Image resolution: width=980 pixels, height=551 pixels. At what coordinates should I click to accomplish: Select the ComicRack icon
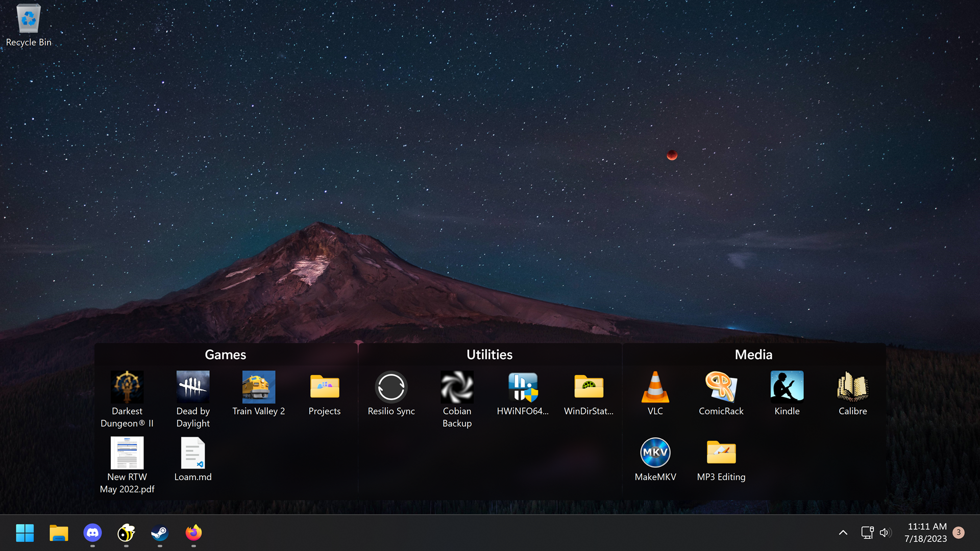[721, 393]
